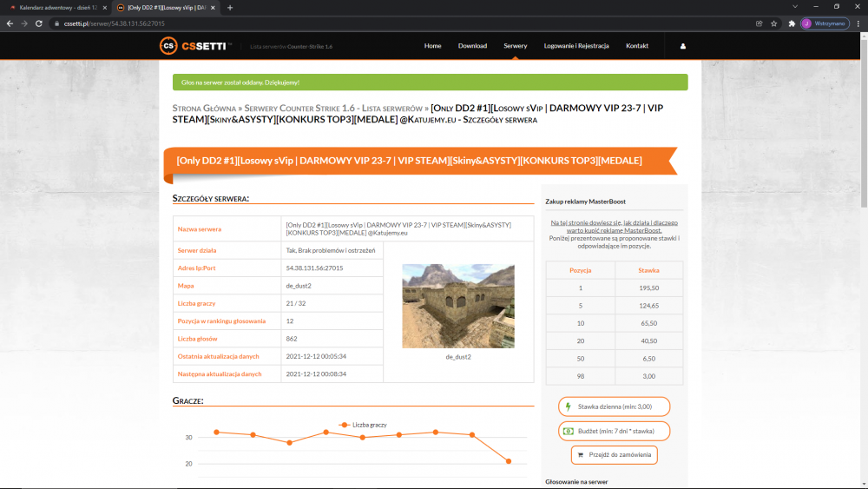
Task: Open the Wstrzymano profile button
Action: (825, 23)
